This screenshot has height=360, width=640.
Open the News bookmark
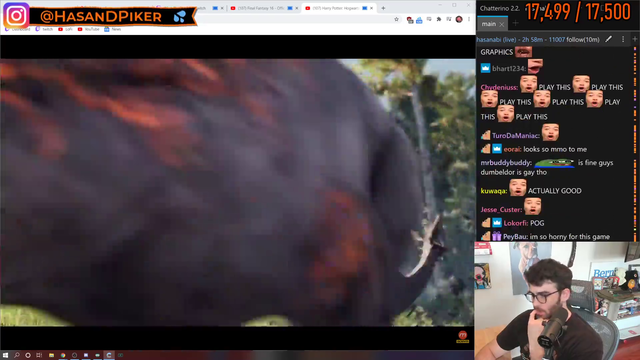(113, 29)
